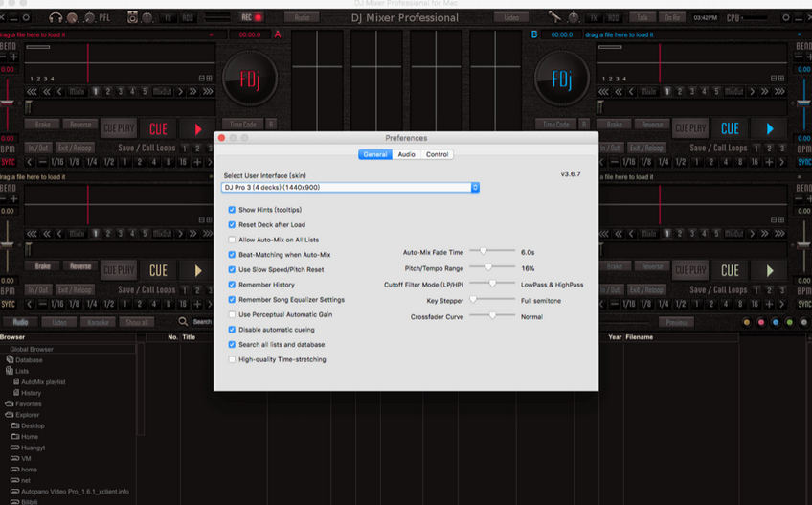Image resolution: width=812 pixels, height=505 pixels.
Task: Uncheck Reset Deck after Load
Action: pos(232,225)
